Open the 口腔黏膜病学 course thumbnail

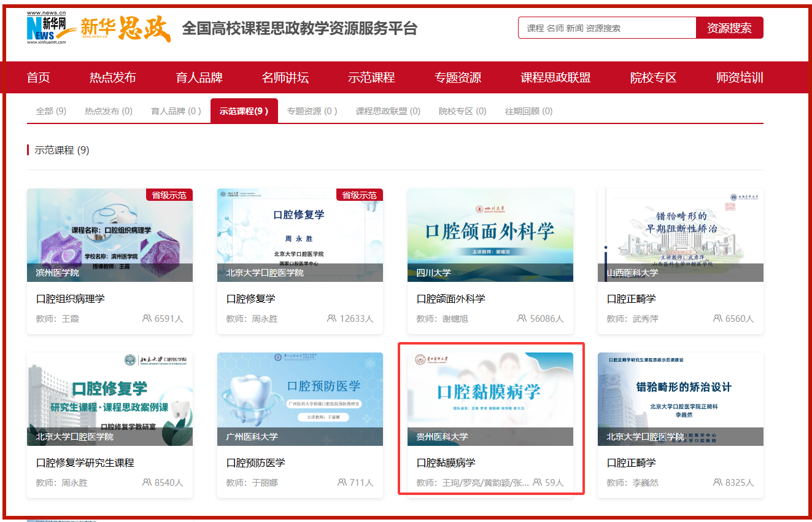[x=490, y=393]
